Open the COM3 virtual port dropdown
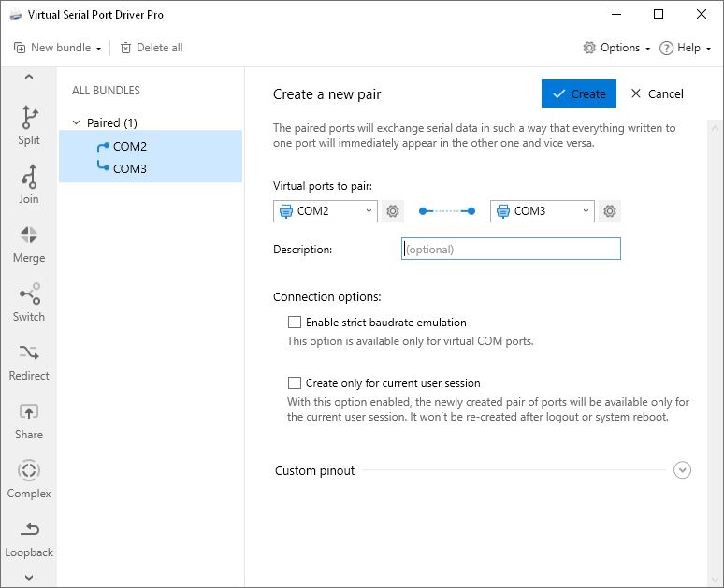Screen dimensions: 724x588 [543, 211]
